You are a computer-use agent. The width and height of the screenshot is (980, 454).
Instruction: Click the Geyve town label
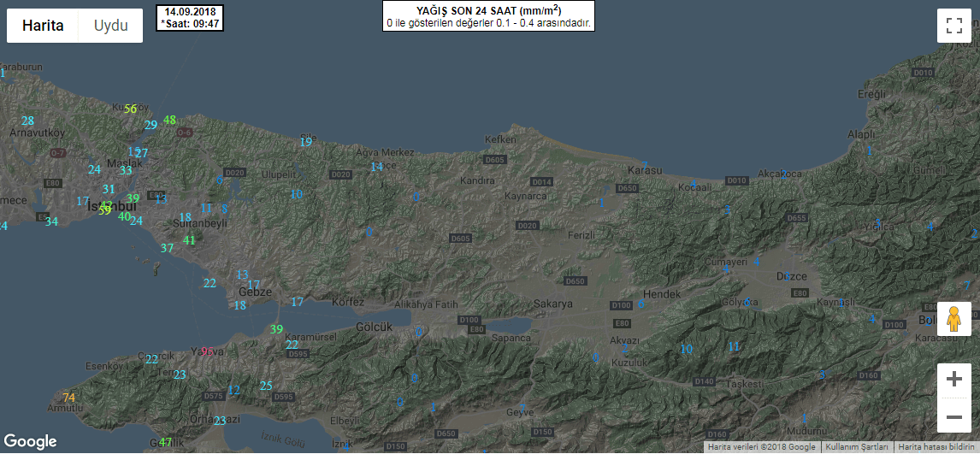point(519,413)
